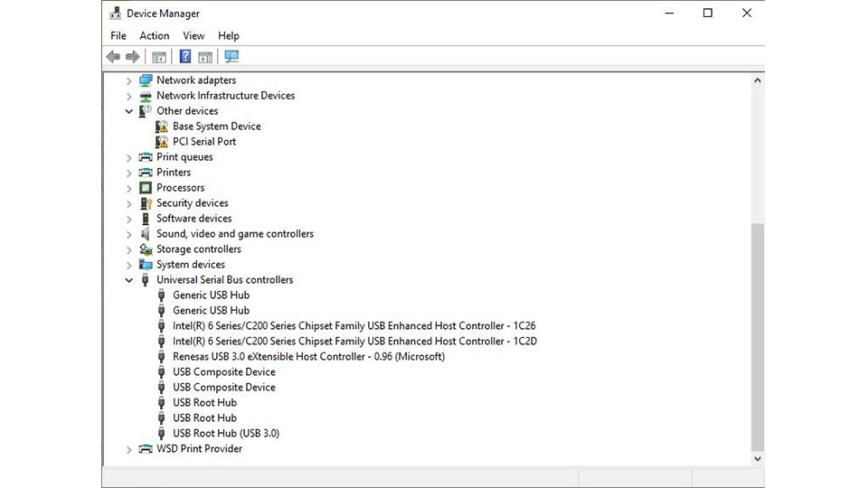This screenshot has width=868, height=488.
Task: Expand the Sound, video and game controllers
Action: 129,234
